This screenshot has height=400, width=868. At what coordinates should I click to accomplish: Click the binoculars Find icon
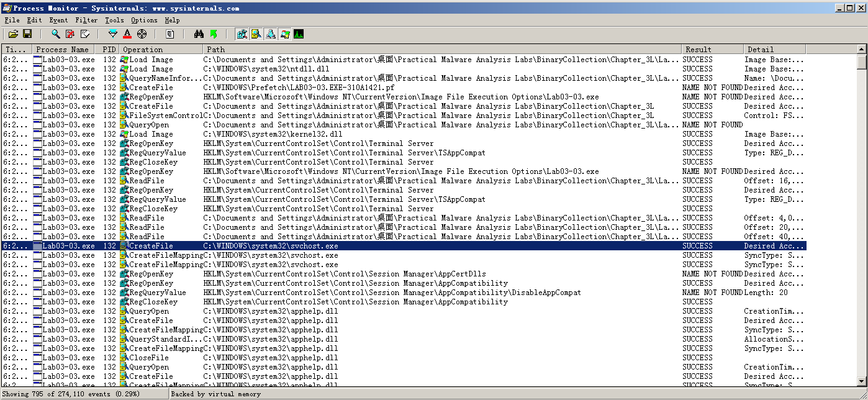pos(199,34)
